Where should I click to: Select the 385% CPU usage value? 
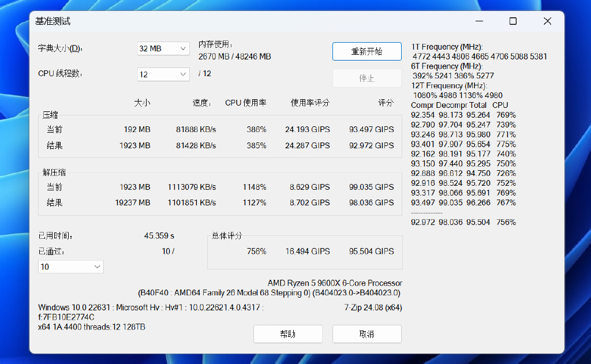[x=257, y=145]
